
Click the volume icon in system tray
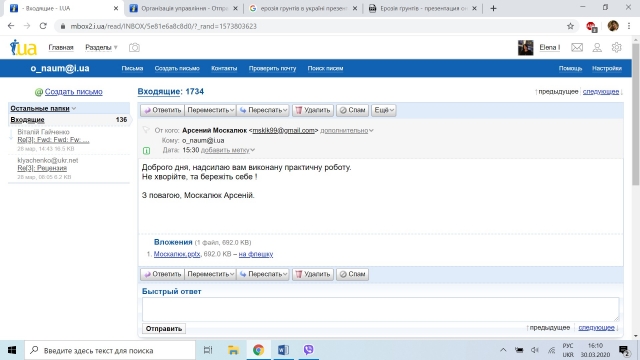[x=535, y=350]
